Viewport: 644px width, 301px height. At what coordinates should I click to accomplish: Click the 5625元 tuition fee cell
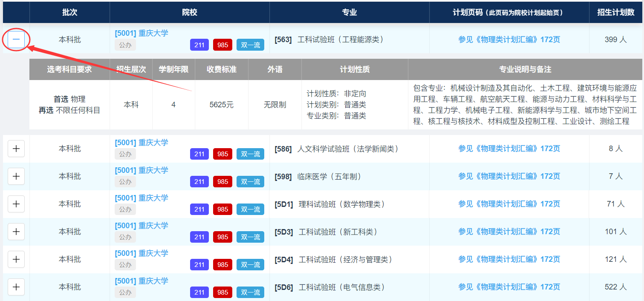coord(221,105)
